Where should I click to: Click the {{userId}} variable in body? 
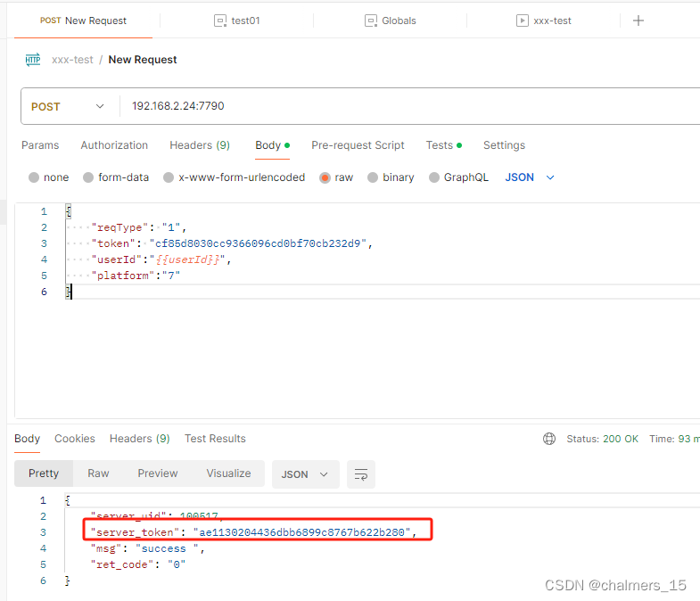[x=187, y=259]
